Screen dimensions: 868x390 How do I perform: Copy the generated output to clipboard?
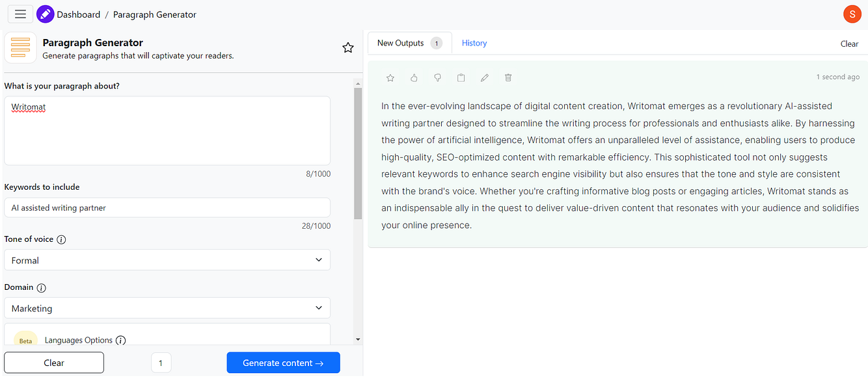[461, 78]
